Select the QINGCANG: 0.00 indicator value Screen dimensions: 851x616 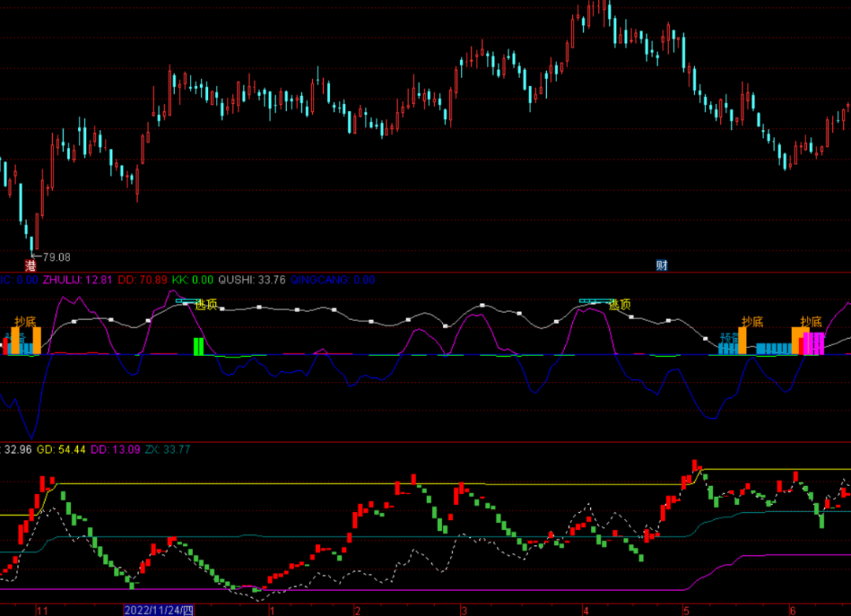[333, 280]
